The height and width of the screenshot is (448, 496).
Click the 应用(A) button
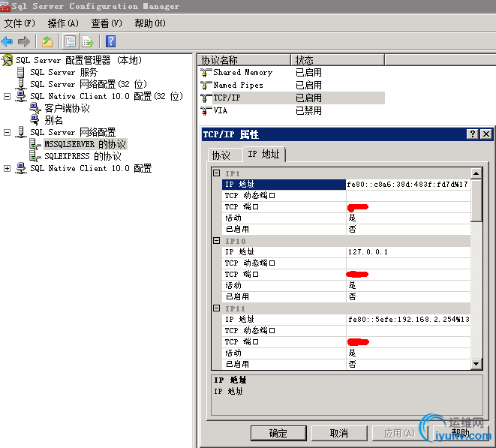coord(399,433)
